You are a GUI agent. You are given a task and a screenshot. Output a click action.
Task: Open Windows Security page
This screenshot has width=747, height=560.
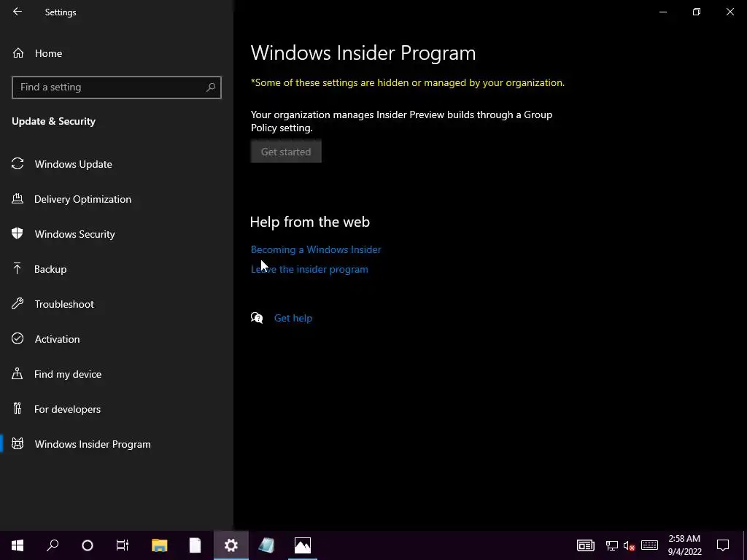pos(75,234)
